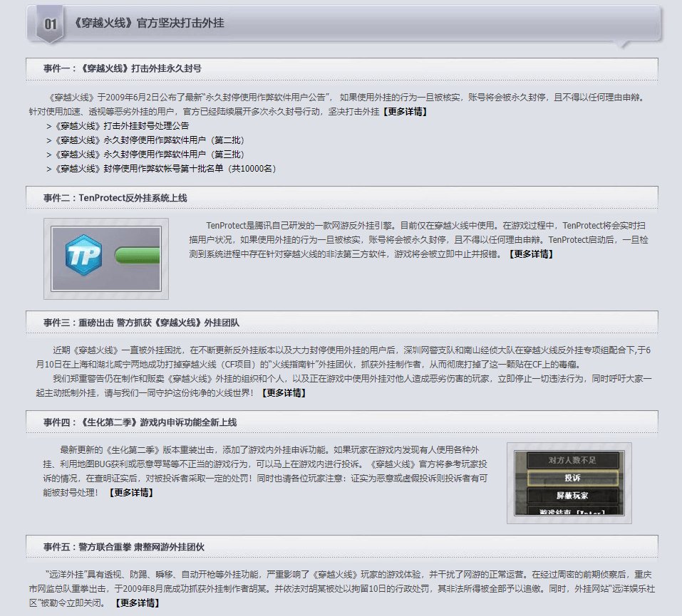This screenshot has height=616, width=682.
Task: Click the 01 section number badge
Action: pos(50,24)
